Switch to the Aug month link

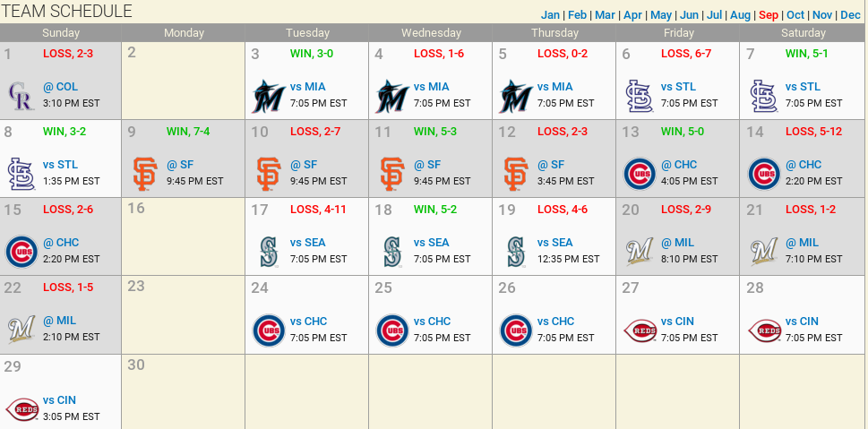[740, 15]
